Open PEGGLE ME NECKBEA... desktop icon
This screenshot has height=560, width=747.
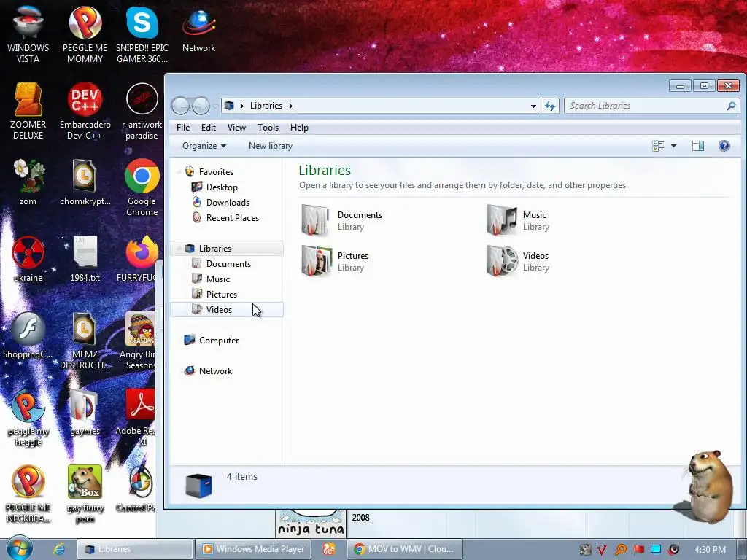(28, 494)
